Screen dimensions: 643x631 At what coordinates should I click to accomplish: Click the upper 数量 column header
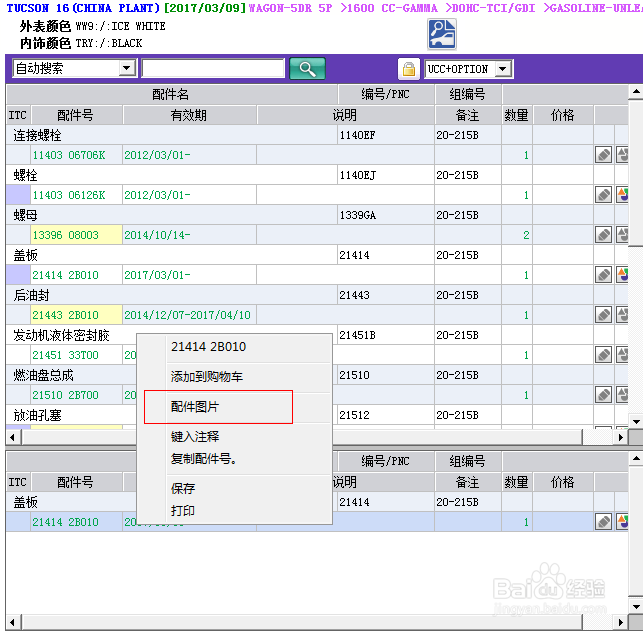click(517, 115)
